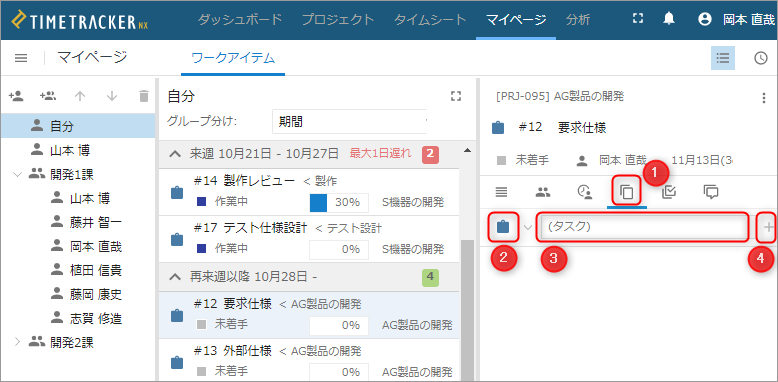Viewport: 778px width, 382px height.
Task: Open the 岡本 直哉 user account menu
Action: coord(736,19)
